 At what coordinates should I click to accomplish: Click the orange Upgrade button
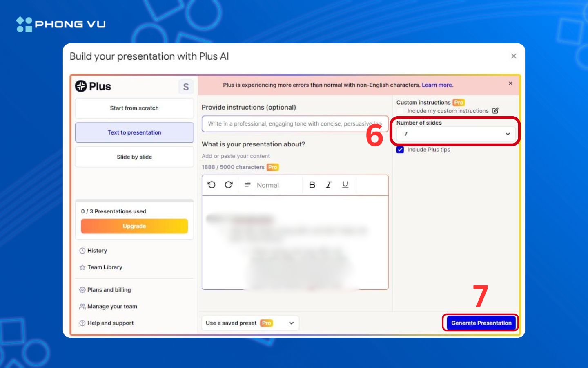pos(134,226)
